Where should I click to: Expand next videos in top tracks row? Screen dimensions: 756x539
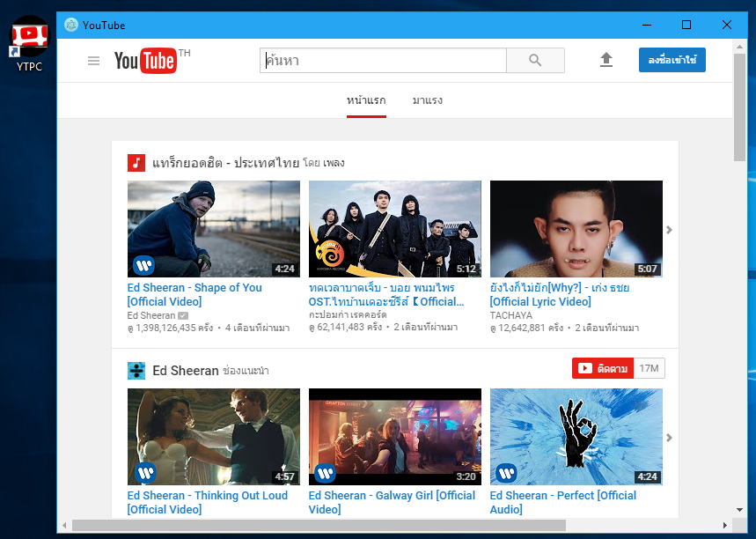click(x=669, y=230)
